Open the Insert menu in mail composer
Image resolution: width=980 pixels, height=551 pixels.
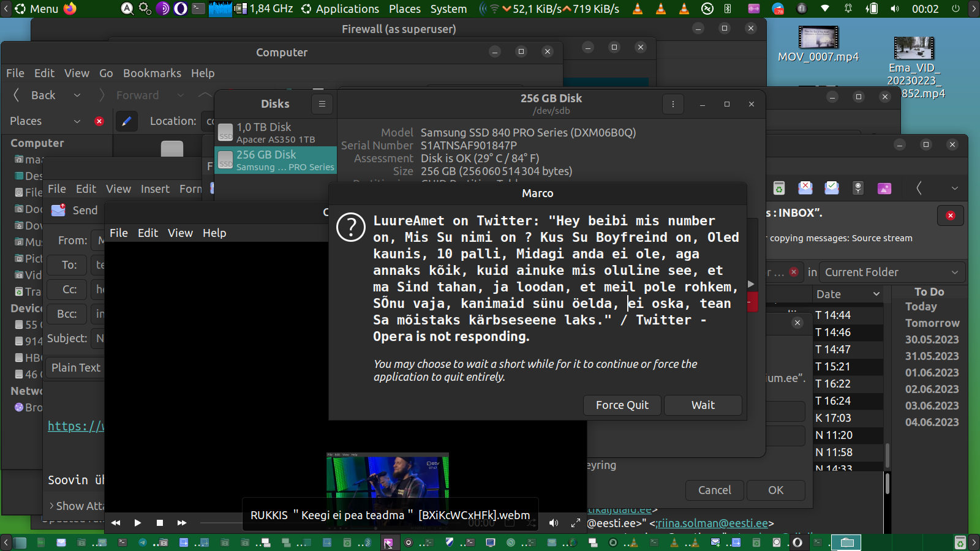click(x=155, y=189)
